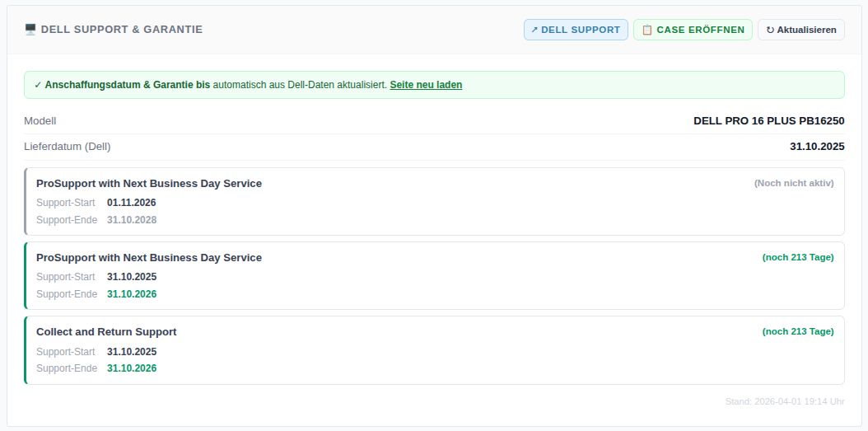868x431 pixels.
Task: Click the Collect and Return '(noch 213 Tage)' badge
Action: (798, 332)
